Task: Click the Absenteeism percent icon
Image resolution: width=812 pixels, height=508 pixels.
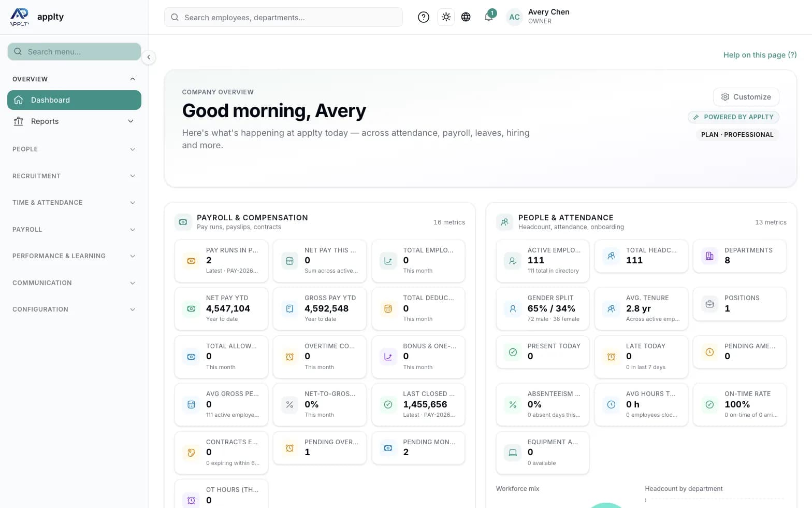Action: point(513,404)
